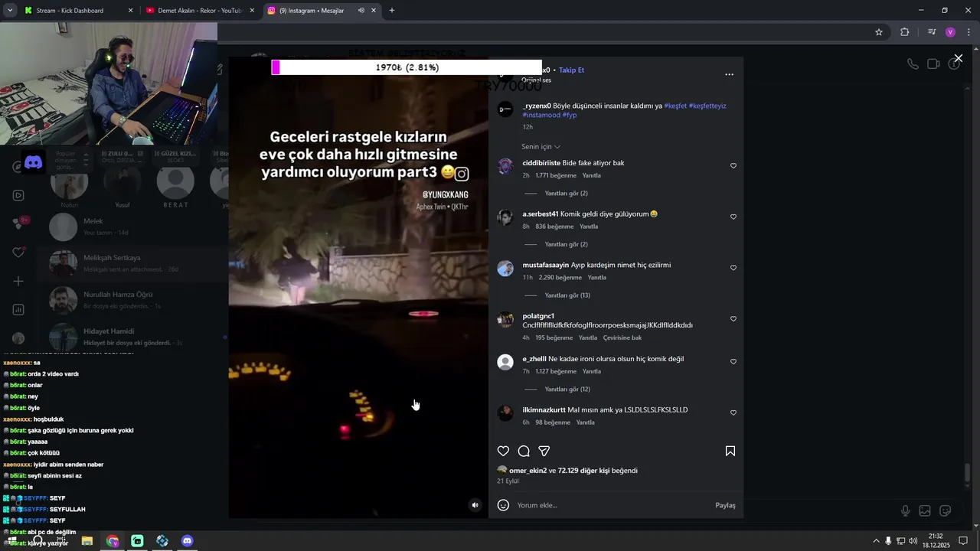The width and height of the screenshot is (980, 551).
Task: Open the emoji picker in the comment box
Action: 503,505
